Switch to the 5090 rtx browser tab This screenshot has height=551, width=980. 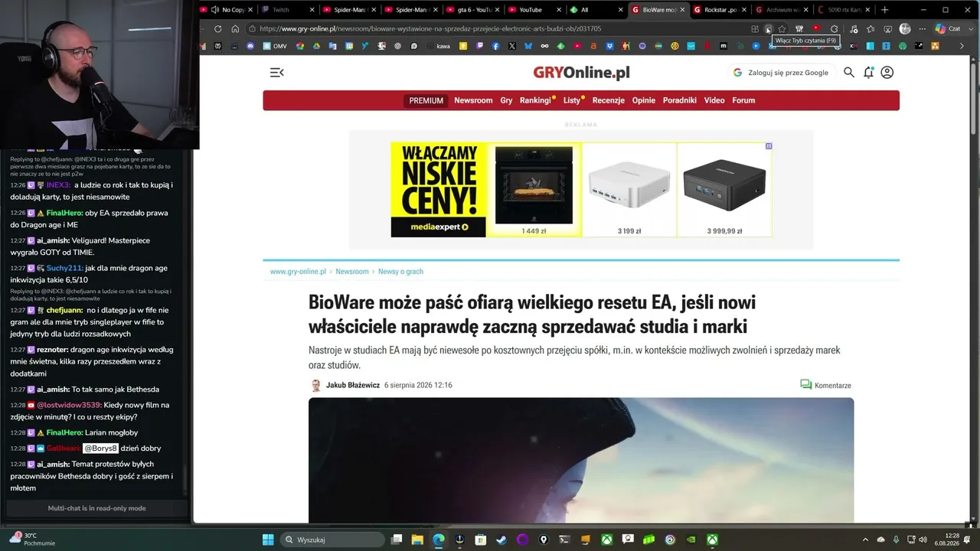pyautogui.click(x=844, y=10)
